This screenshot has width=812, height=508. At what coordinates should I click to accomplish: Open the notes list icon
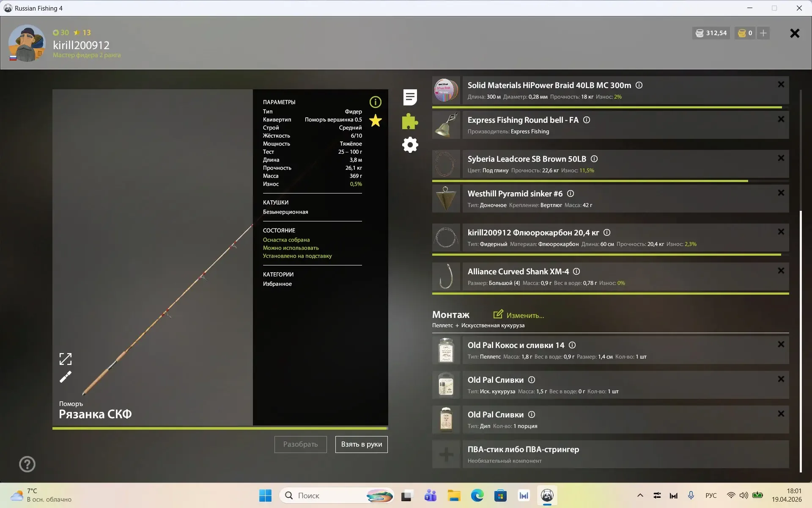(x=410, y=97)
